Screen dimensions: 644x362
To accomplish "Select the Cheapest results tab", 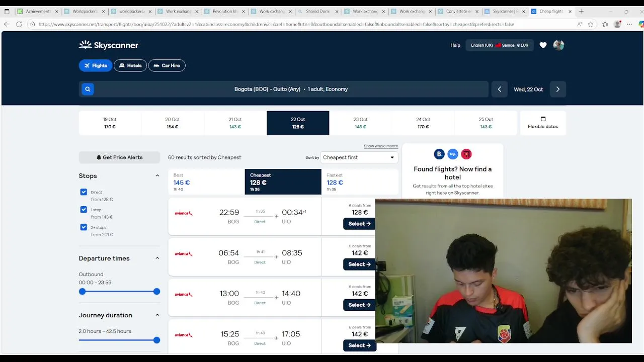I will coord(283,182).
